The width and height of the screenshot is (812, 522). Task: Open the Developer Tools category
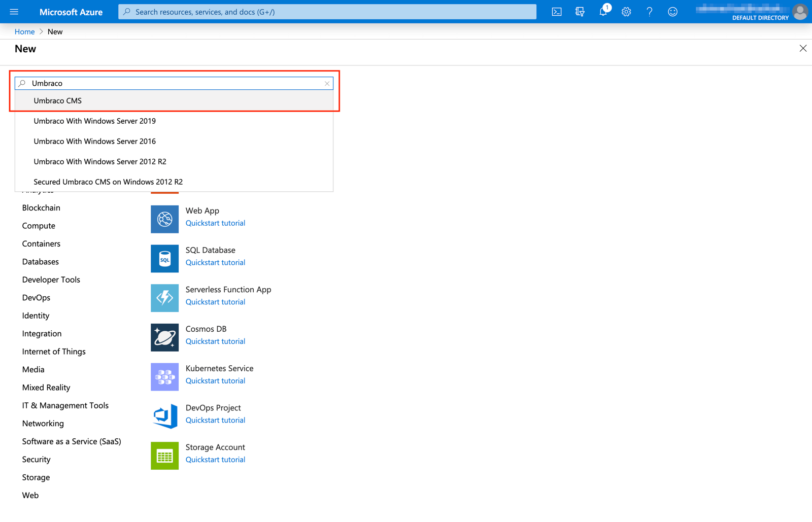[51, 280]
